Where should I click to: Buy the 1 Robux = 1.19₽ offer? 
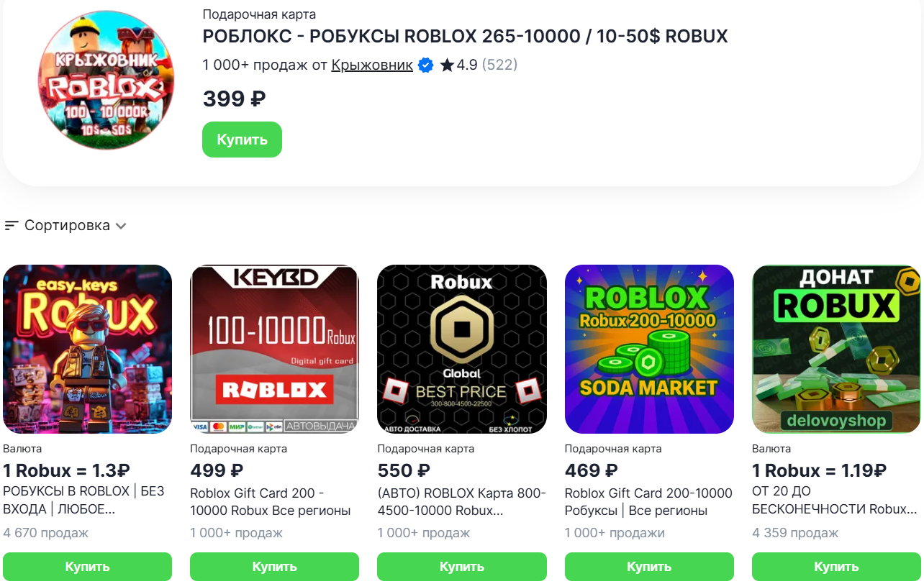(x=836, y=567)
